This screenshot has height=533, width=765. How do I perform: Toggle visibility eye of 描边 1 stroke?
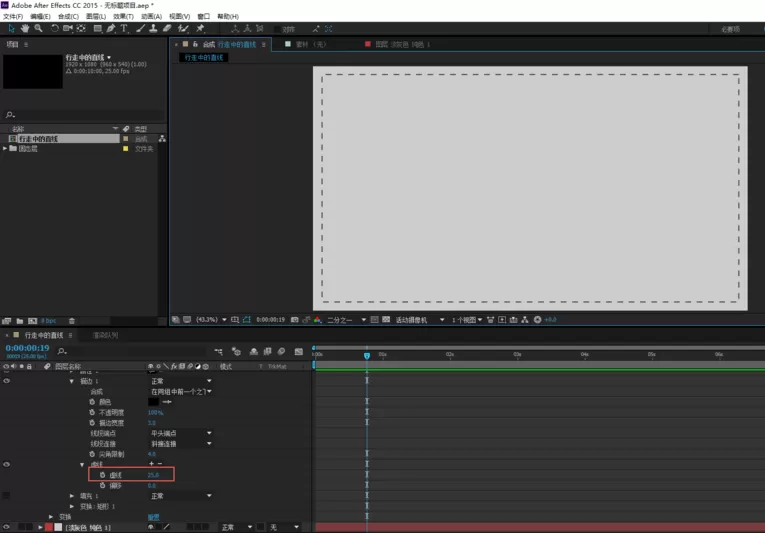click(x=6, y=381)
